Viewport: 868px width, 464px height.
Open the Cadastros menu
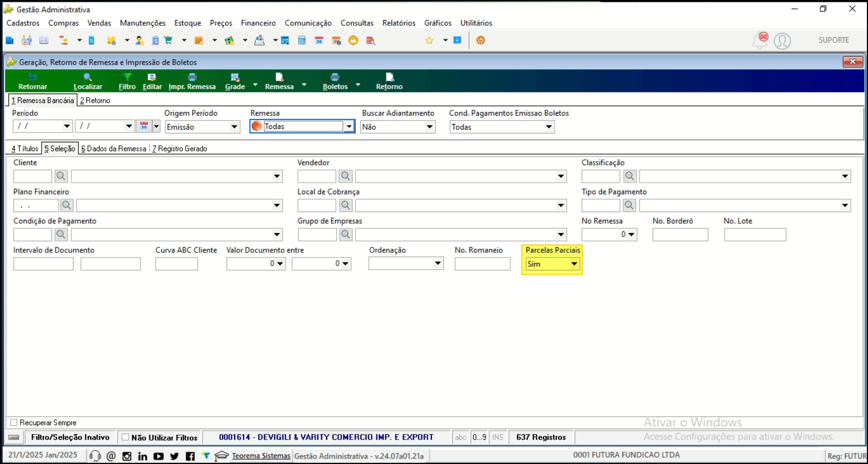pos(23,23)
